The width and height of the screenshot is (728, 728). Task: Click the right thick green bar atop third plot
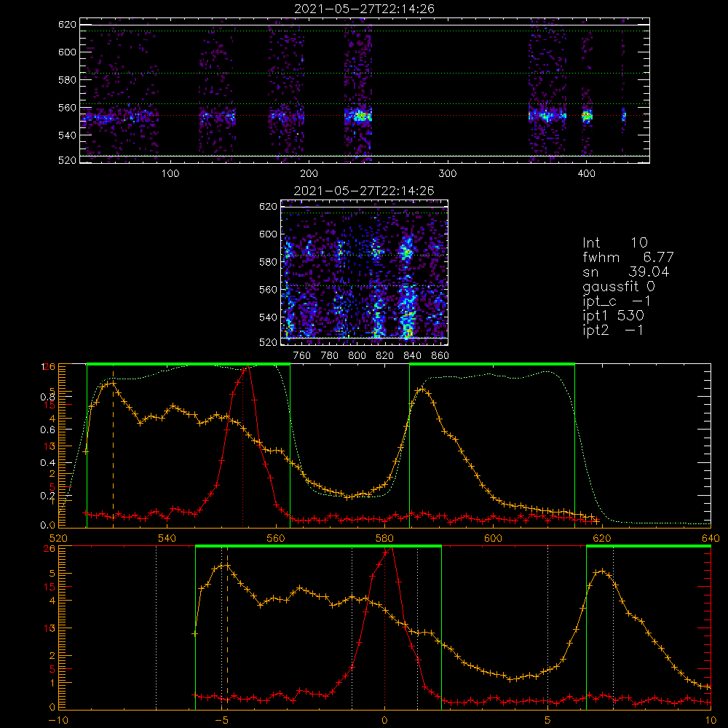click(x=492, y=364)
